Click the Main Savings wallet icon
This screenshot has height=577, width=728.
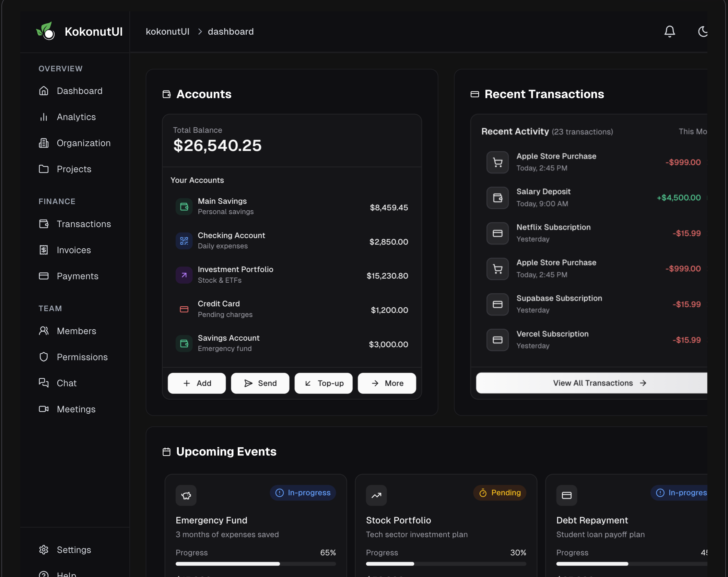tap(184, 207)
